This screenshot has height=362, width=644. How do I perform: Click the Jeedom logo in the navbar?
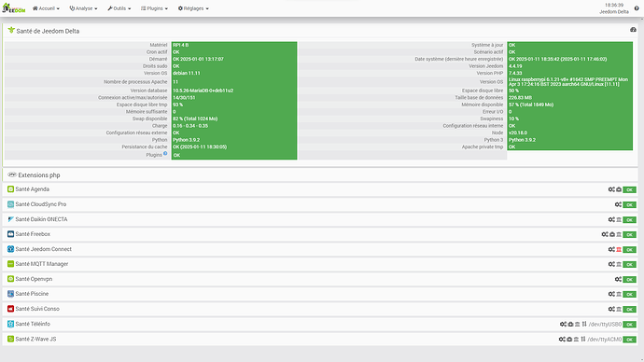14,8
